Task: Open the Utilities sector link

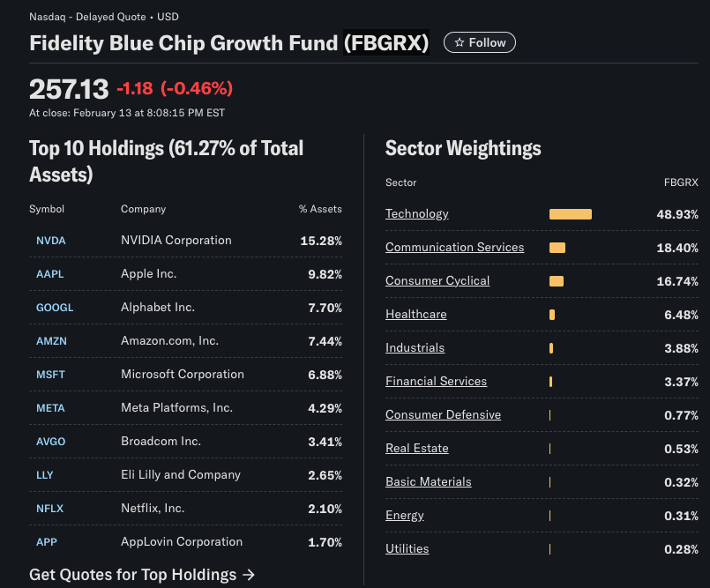Action: pos(407,549)
